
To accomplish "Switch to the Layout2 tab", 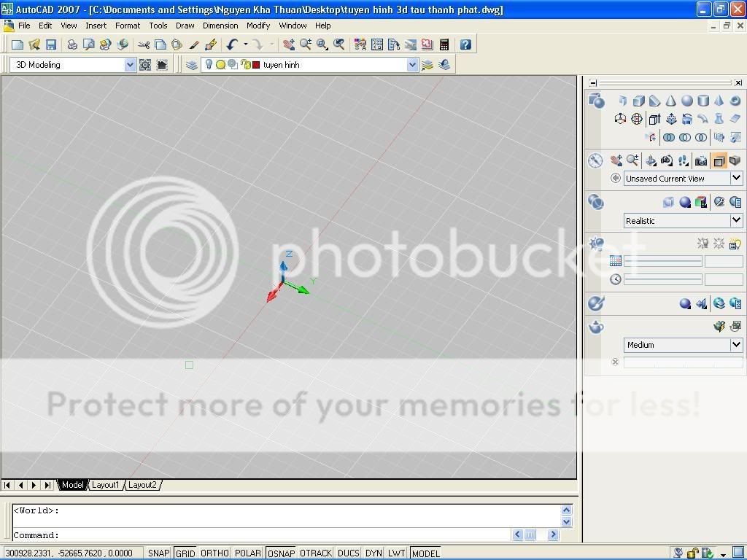I will click(x=142, y=485).
